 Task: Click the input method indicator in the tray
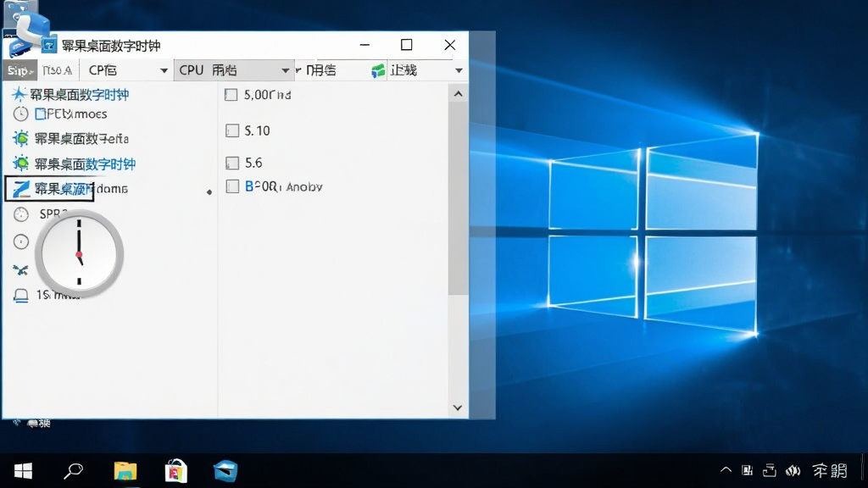pos(830,471)
